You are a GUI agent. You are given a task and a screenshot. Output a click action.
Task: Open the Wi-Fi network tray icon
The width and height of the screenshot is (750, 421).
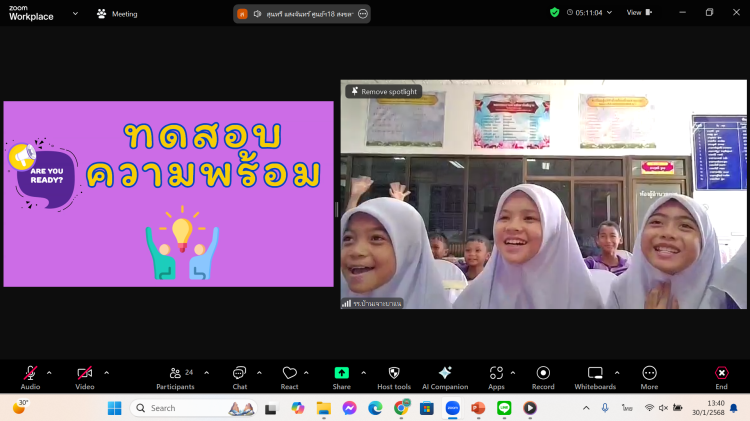pyautogui.click(x=649, y=408)
